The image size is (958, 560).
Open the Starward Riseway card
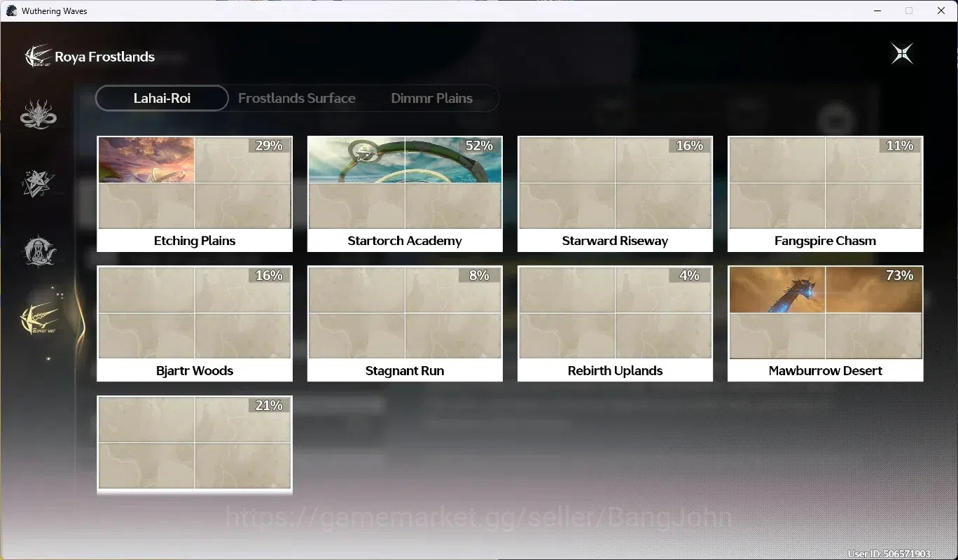coord(615,194)
